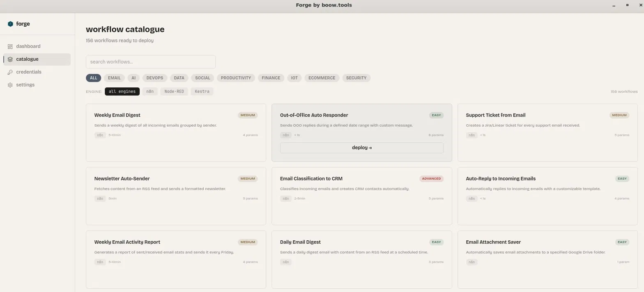Minimize the Forge window

point(614,5)
